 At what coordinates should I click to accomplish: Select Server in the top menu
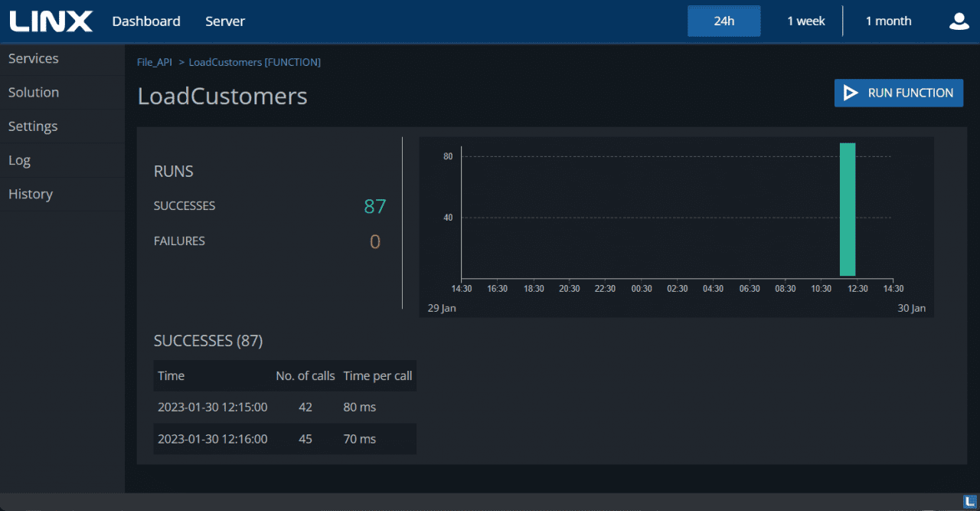225,21
